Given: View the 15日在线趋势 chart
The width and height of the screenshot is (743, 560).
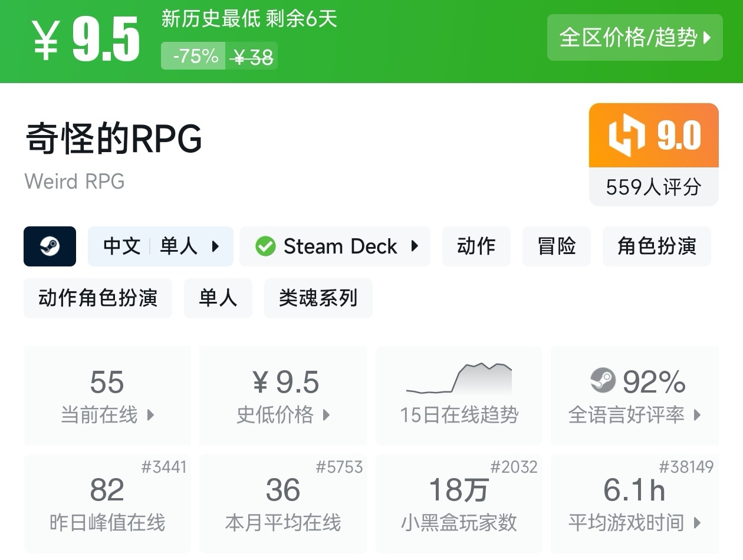Looking at the screenshot, I should [x=459, y=396].
